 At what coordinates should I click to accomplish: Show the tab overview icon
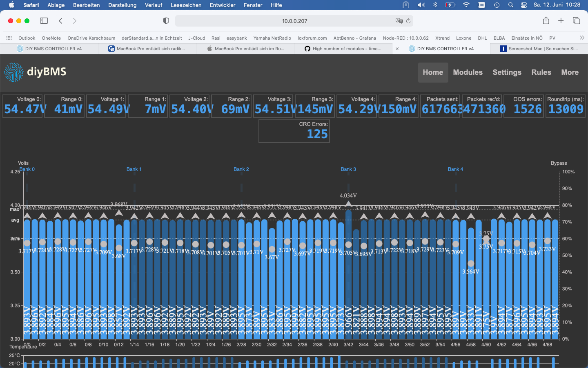coord(577,20)
